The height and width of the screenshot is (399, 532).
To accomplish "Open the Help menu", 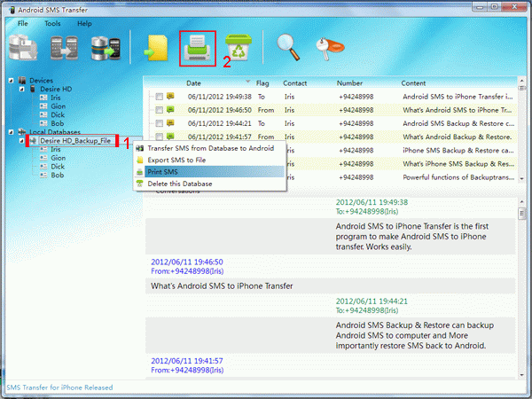I will 84,23.
